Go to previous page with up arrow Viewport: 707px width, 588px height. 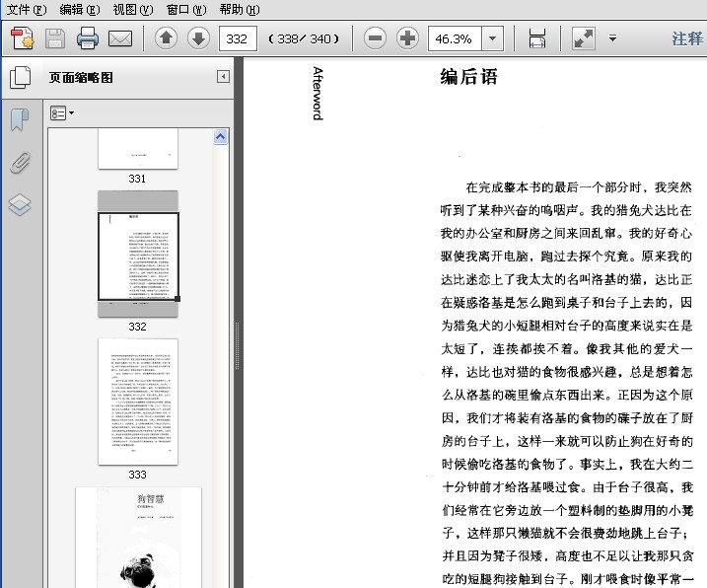(x=166, y=39)
